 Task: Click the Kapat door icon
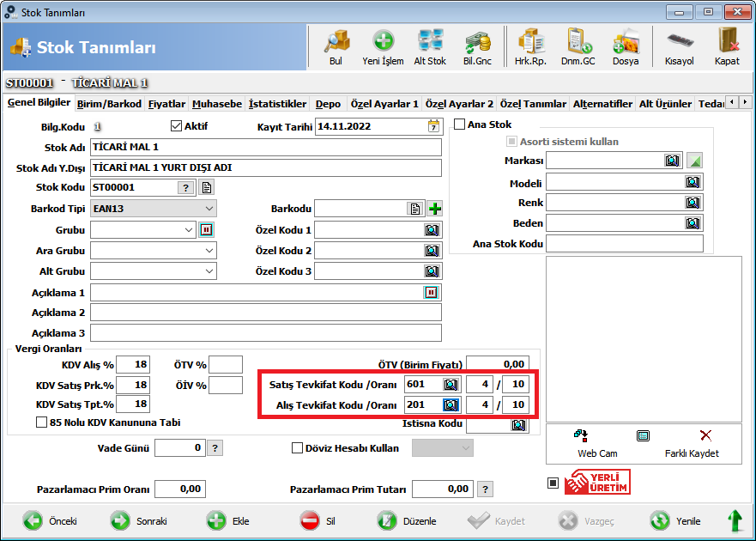(727, 47)
